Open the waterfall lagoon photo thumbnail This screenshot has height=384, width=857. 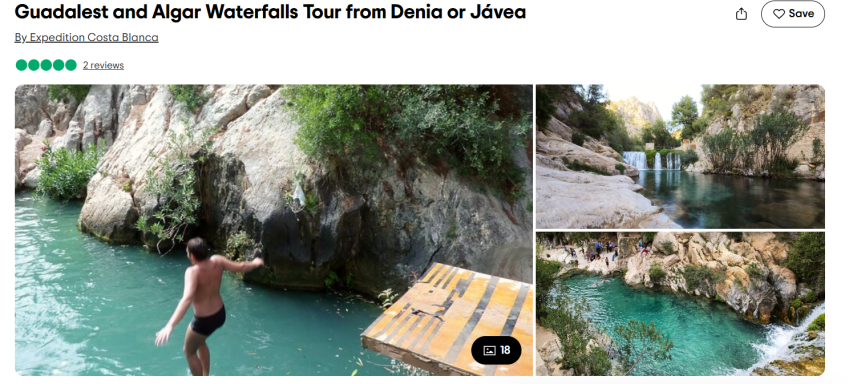[680, 156]
